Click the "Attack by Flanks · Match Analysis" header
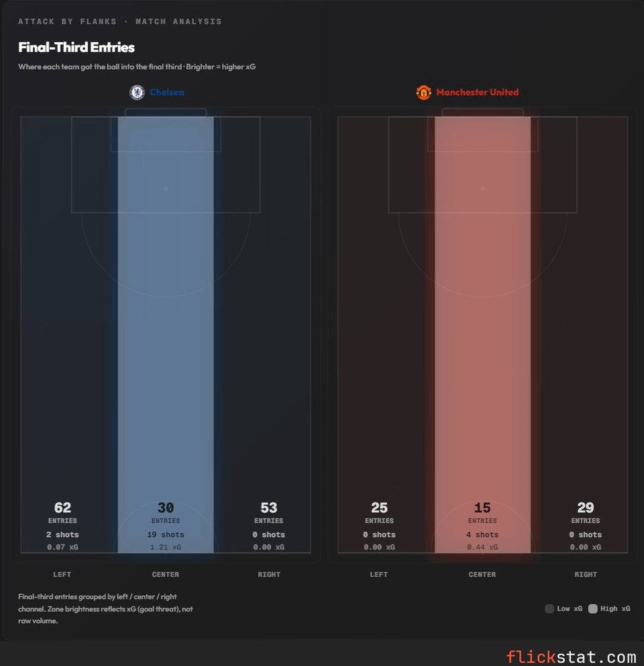This screenshot has height=666, width=644. pos(120,21)
